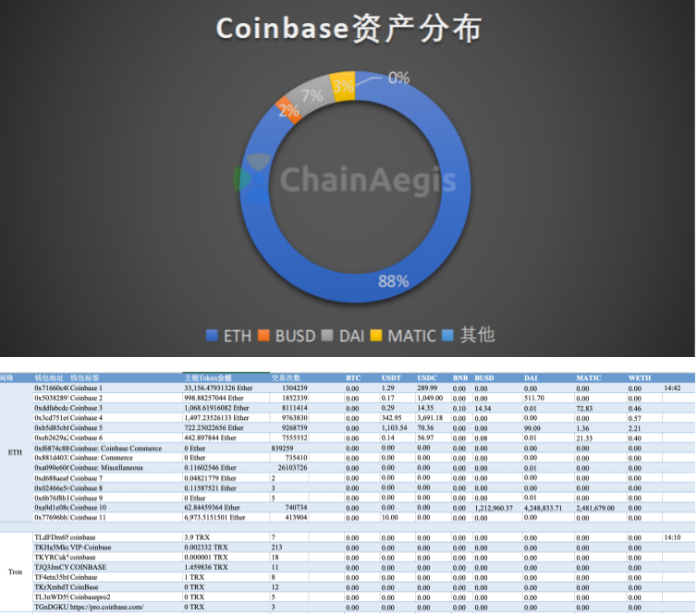Screen dimensions: 697x616
Task: Select BUSD value cell 1,212,960.37
Action: point(497,508)
